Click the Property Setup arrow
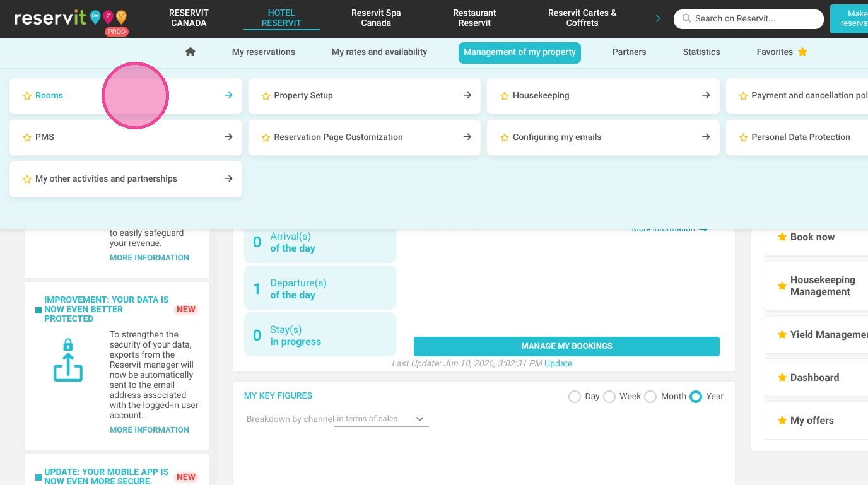Screen dimensions: 868x485 click(467, 95)
